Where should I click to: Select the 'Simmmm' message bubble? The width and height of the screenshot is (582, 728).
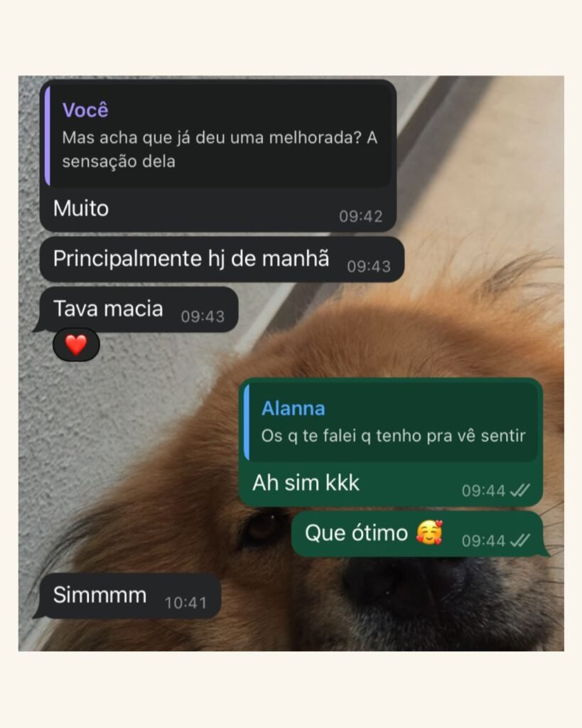130,596
